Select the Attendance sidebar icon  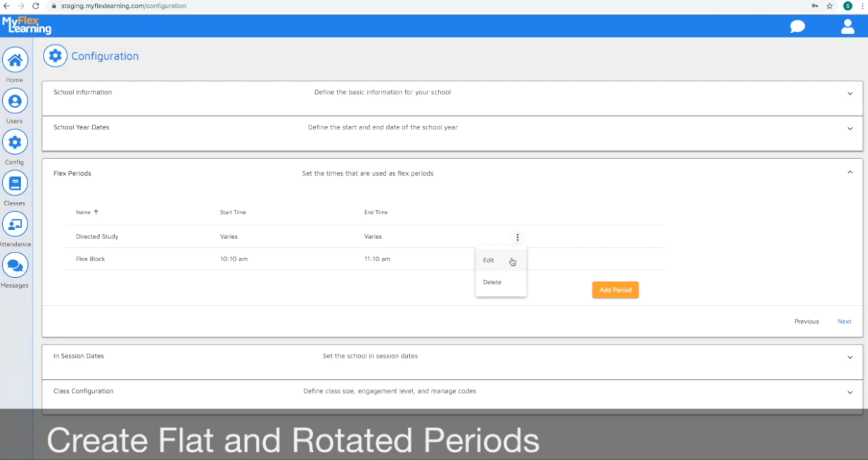click(x=15, y=224)
